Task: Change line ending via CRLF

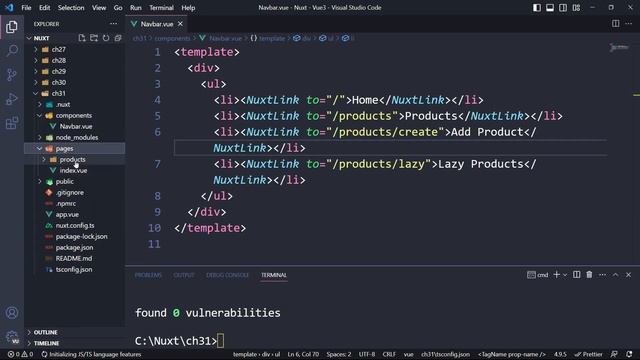Action: 389,354
